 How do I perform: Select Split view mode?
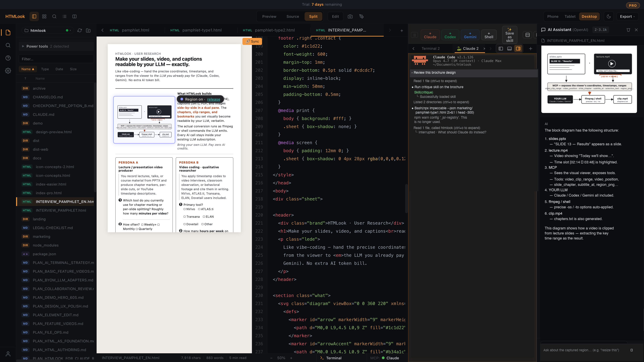[x=313, y=16]
